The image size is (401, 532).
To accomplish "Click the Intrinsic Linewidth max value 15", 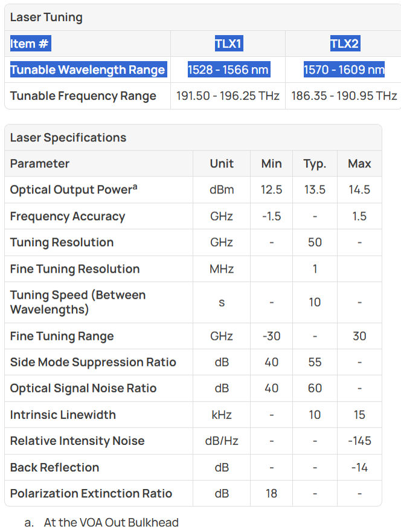I will coord(359,415).
